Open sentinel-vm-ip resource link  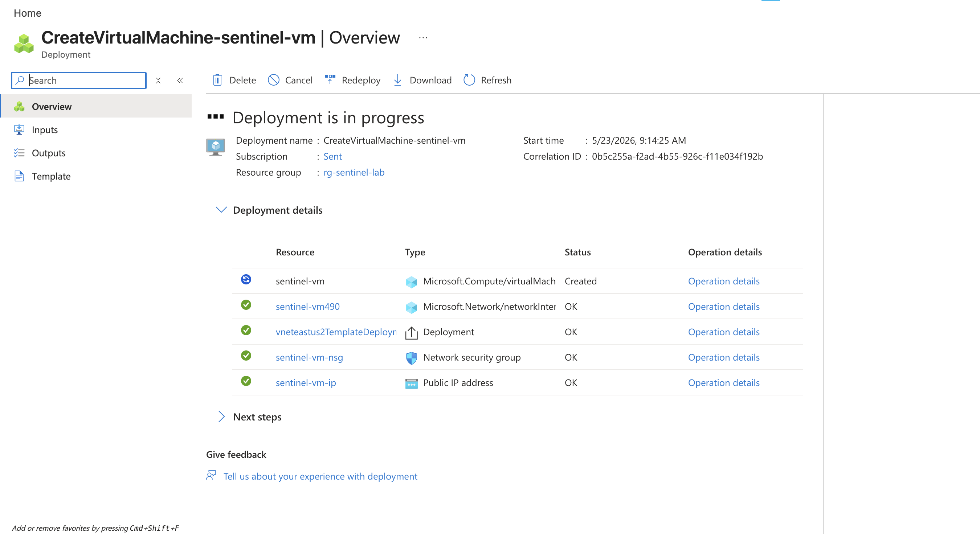coord(306,383)
